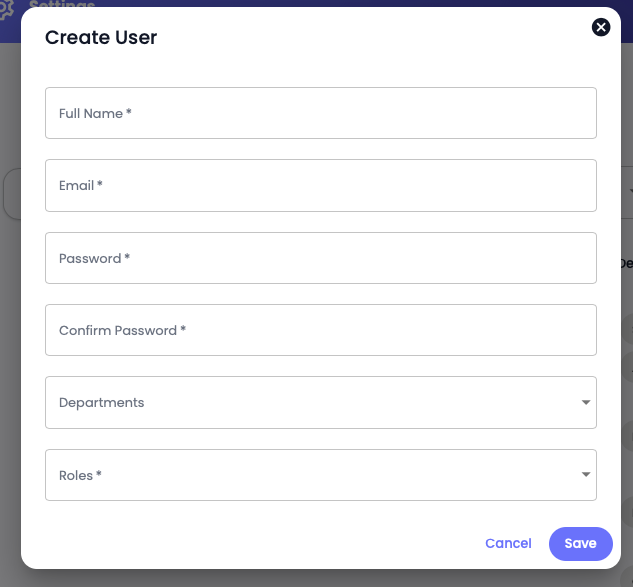Viewport: 633px width, 587px height.
Task: Close the Create User dialog via X icon
Action: pos(601,27)
